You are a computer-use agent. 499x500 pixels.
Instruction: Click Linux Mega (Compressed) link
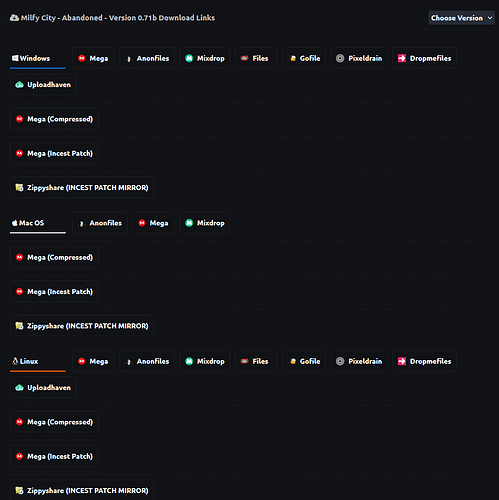point(54,422)
